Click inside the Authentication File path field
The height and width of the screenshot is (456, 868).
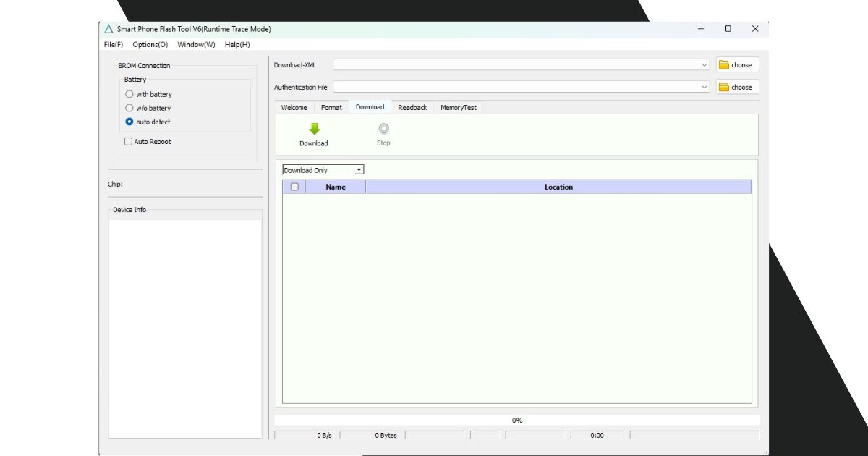[522, 87]
